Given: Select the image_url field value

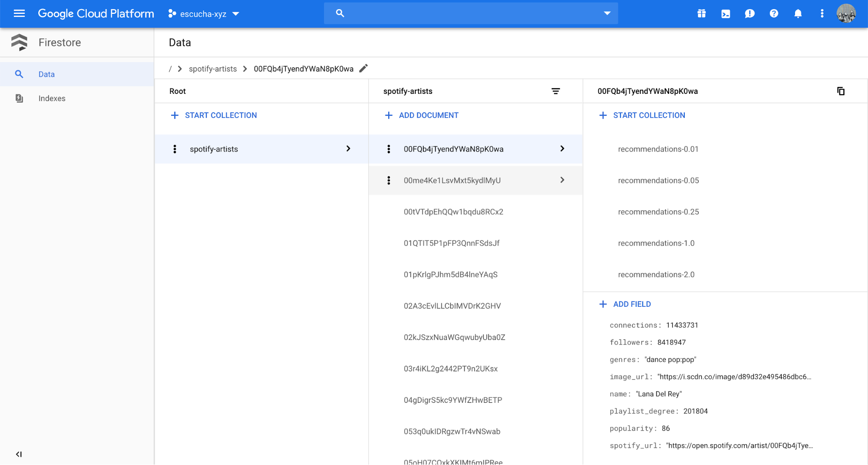Looking at the screenshot, I should click(x=734, y=377).
